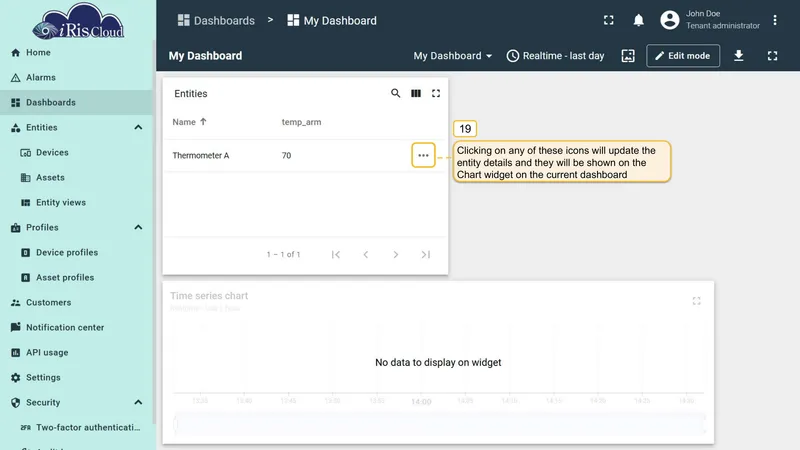Sort by the Name column header
This screenshot has height=450, width=800.
(189, 122)
